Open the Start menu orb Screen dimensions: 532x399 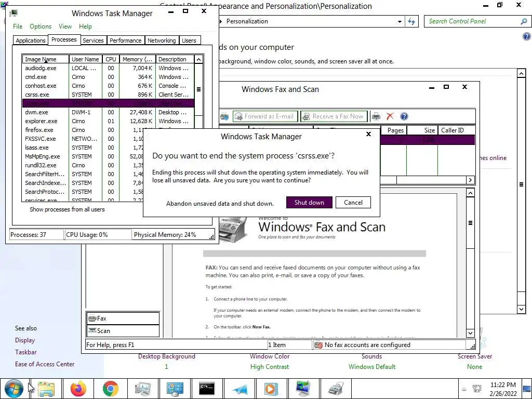click(14, 389)
